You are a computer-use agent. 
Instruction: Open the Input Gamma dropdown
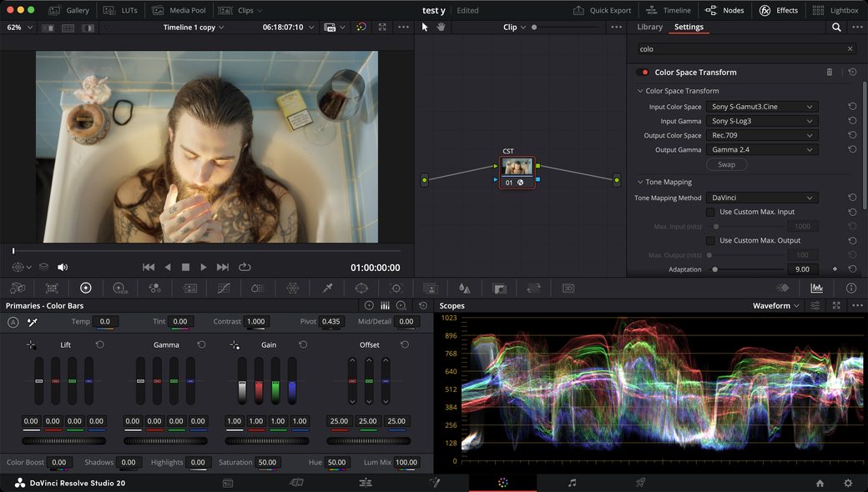pos(762,121)
